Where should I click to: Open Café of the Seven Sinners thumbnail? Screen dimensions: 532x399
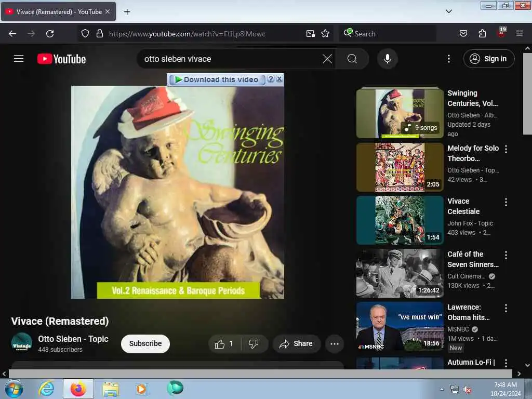pos(400,273)
